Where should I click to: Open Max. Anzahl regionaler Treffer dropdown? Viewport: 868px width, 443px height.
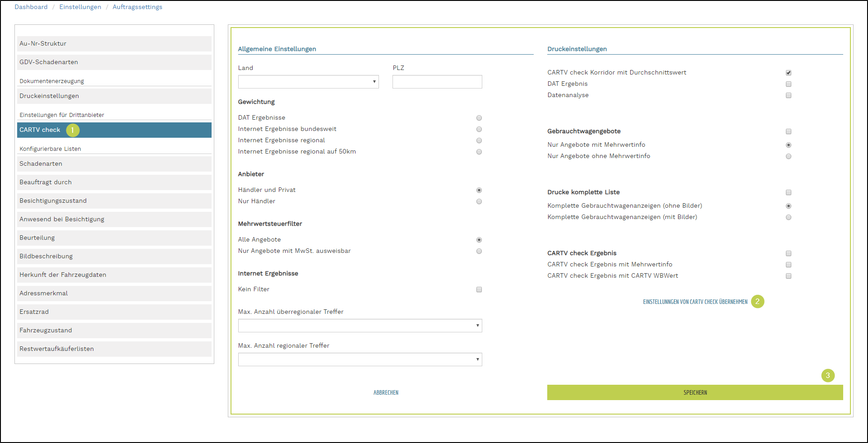pos(360,359)
